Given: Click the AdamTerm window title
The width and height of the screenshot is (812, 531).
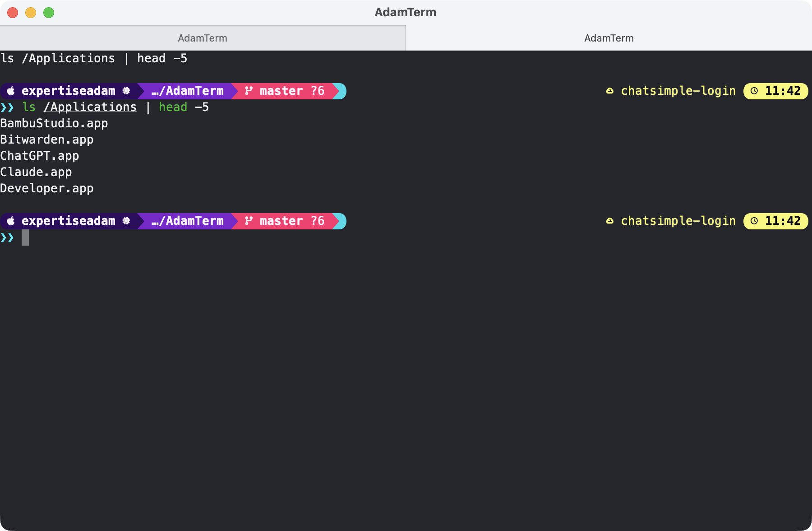Looking at the screenshot, I should [406, 12].
